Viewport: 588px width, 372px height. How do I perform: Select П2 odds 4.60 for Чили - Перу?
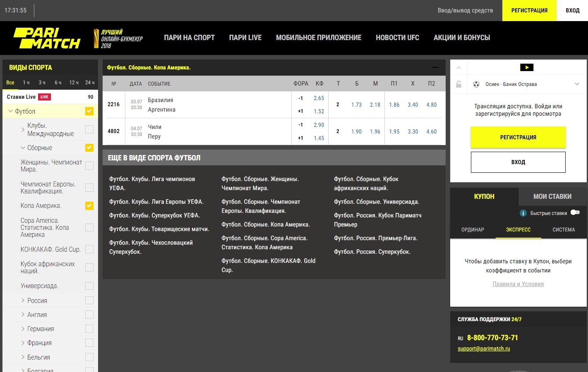tap(432, 131)
